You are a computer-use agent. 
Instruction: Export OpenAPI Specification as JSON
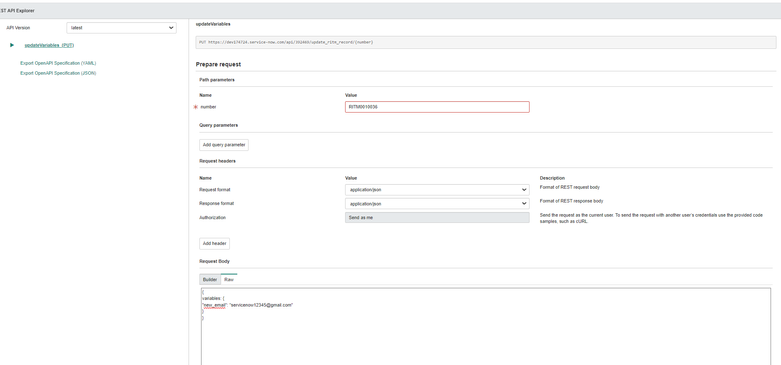[58, 73]
